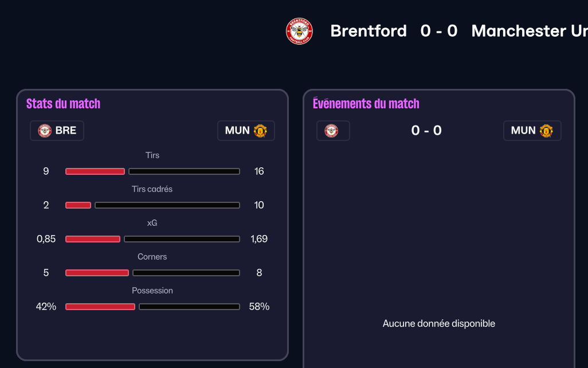Image resolution: width=588 pixels, height=368 pixels.
Task: Click the MUN label in the events panel
Action: (x=523, y=131)
